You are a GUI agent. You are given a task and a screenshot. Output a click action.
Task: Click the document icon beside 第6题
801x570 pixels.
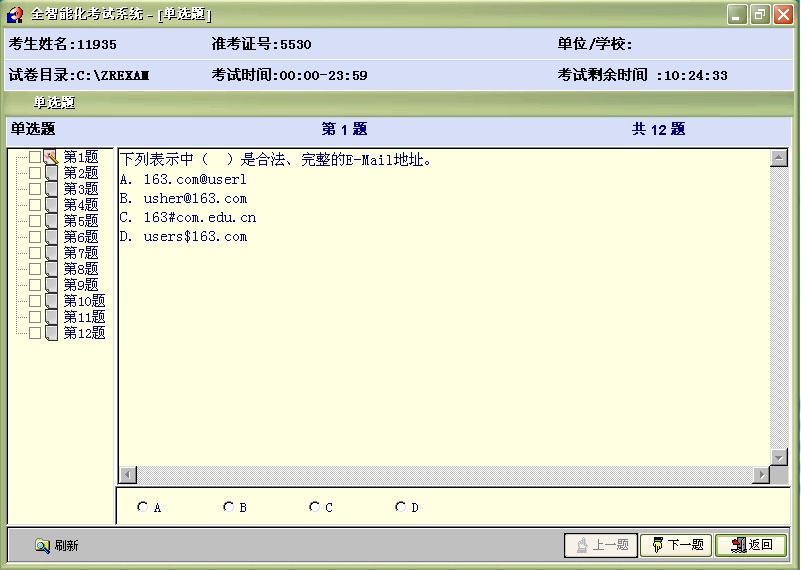point(51,237)
